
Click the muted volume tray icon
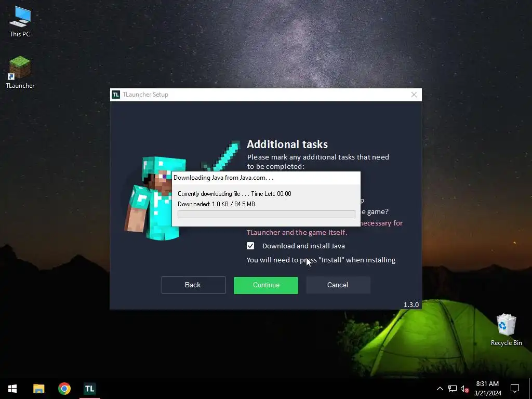coord(465,389)
